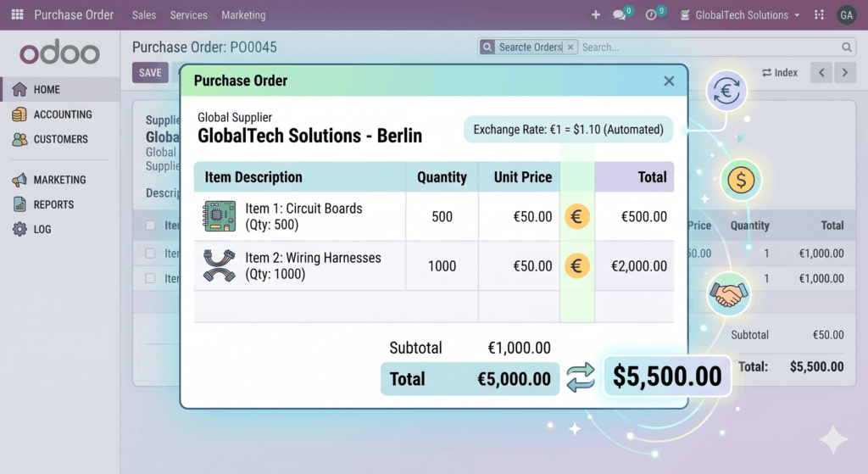The width and height of the screenshot is (868, 474).
Task: Click the odoo logo
Action: (60, 53)
